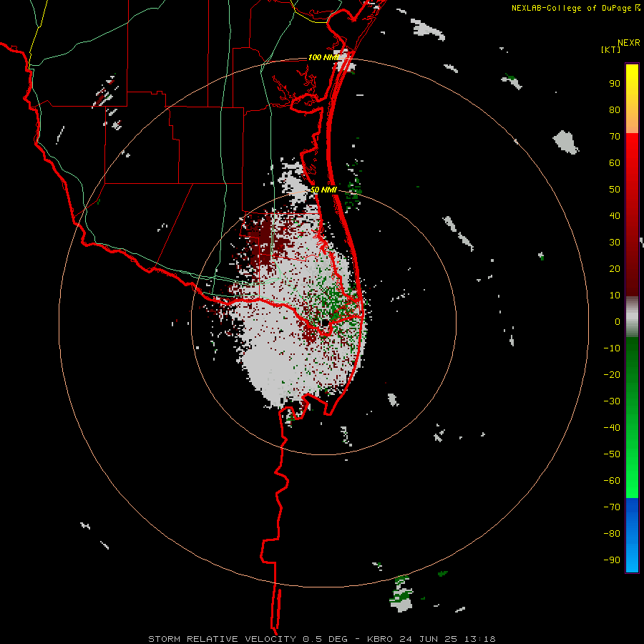Click the 20 value on velocity scale

(615, 268)
